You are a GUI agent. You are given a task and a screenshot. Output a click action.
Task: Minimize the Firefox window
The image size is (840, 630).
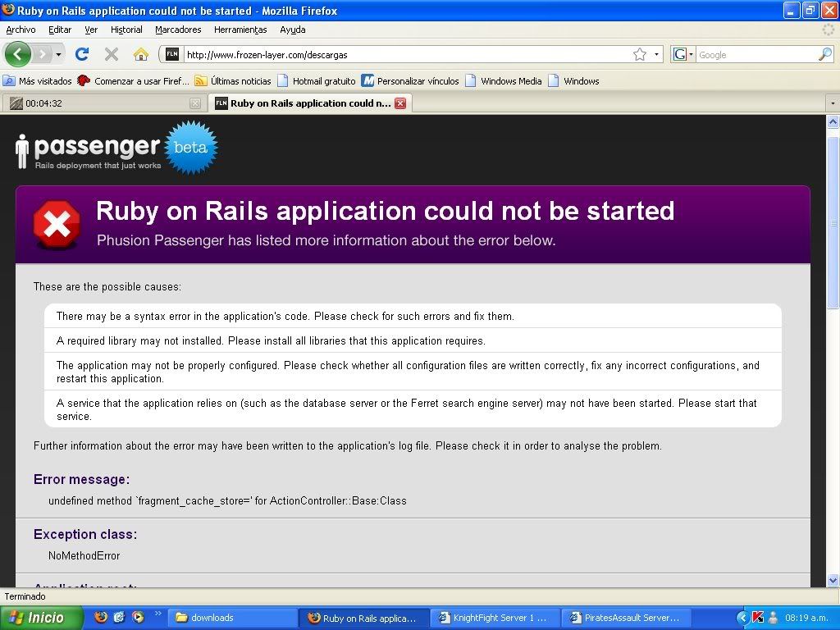pyautogui.click(x=792, y=10)
